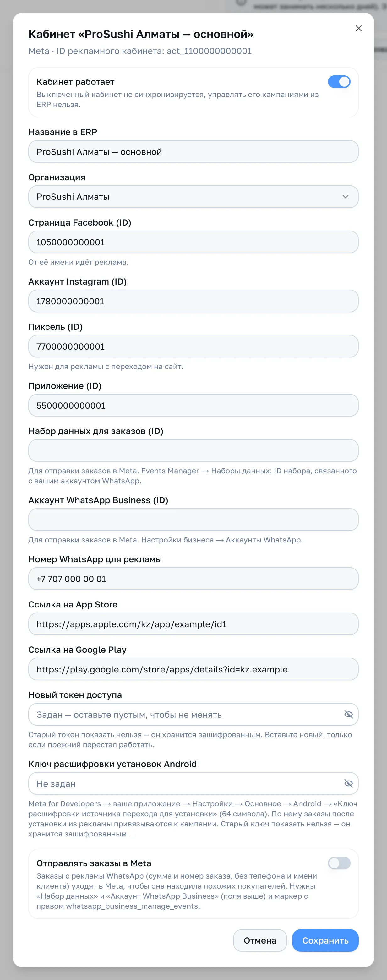The width and height of the screenshot is (387, 980).
Task: Focus the empty orders dataset ID field
Action: (x=193, y=450)
